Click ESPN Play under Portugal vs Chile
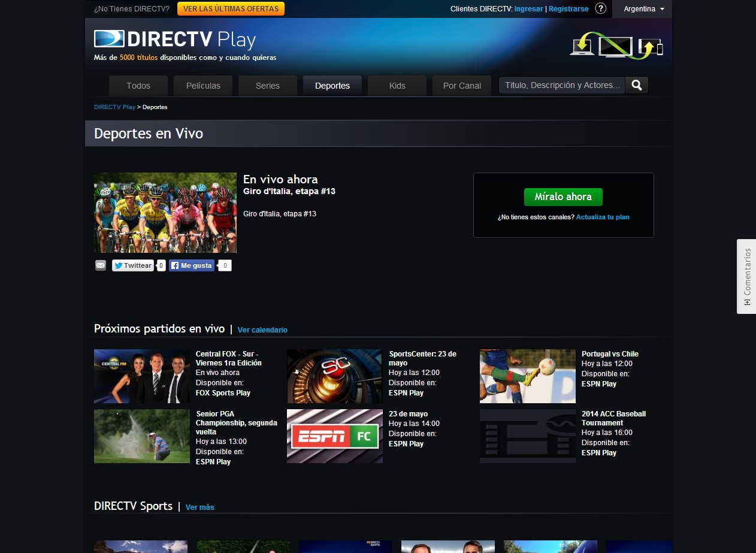Viewport: 756px width, 553px height. 599,384
